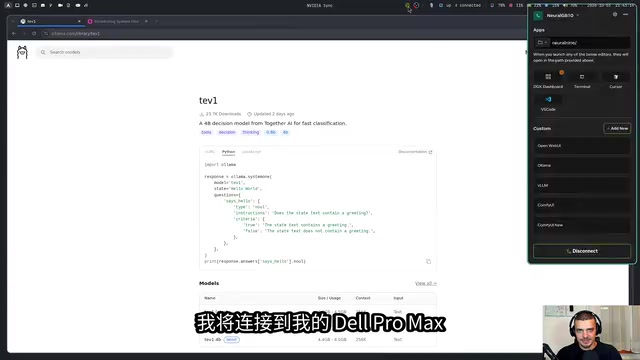
Task: Open a new browser tab
Action: coord(156,21)
